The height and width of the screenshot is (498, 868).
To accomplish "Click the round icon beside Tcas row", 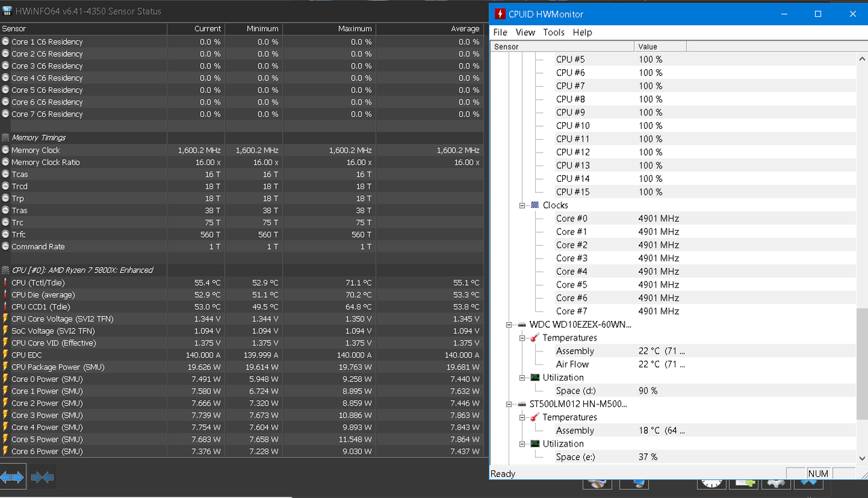I will click(5, 174).
